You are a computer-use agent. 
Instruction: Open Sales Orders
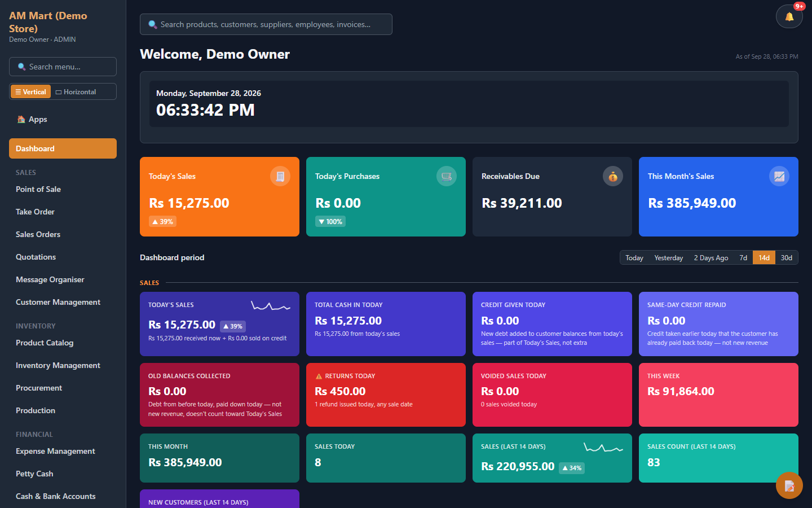(63, 234)
